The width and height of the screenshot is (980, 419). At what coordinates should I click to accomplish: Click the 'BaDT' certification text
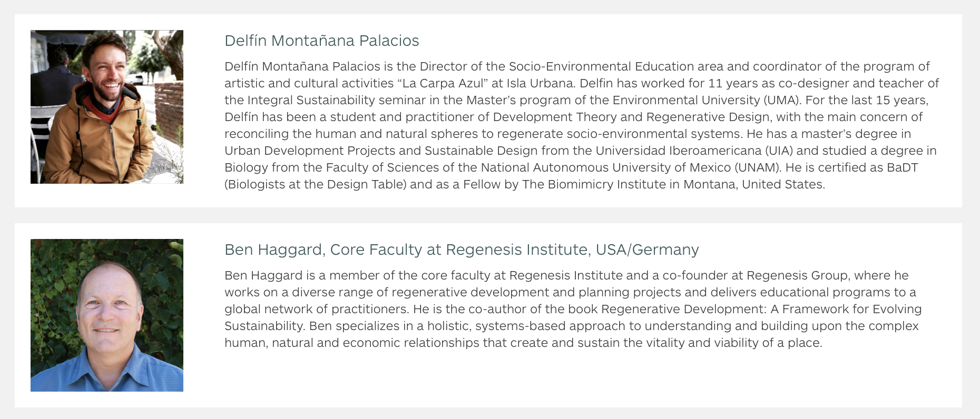point(902,167)
